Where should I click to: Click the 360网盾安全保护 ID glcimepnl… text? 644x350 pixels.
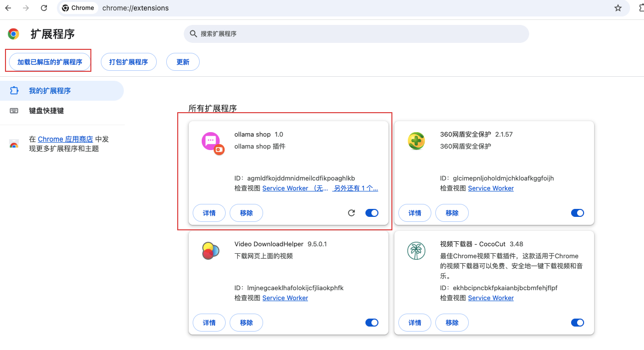click(x=497, y=178)
